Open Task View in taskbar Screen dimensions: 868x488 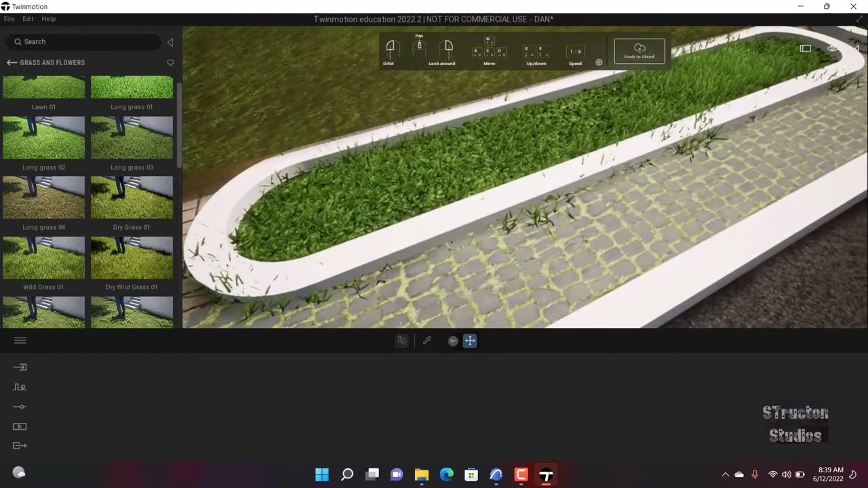372,474
